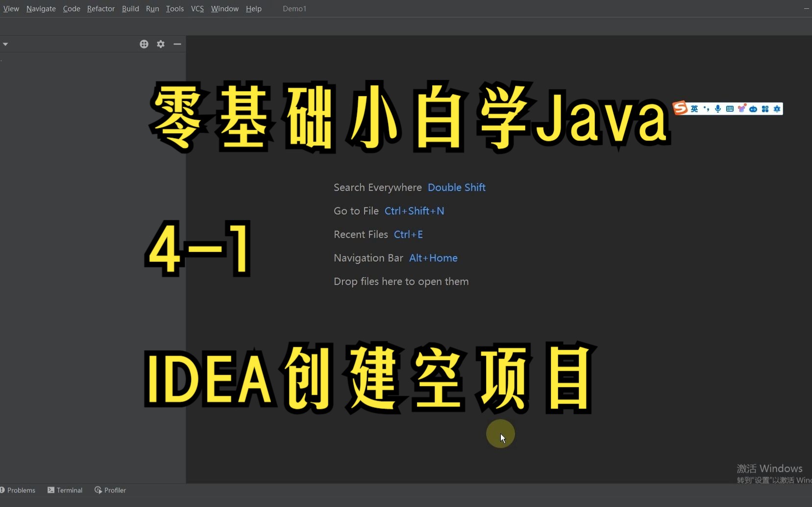Click the Go to File text
The width and height of the screenshot is (812, 507).
[356, 211]
